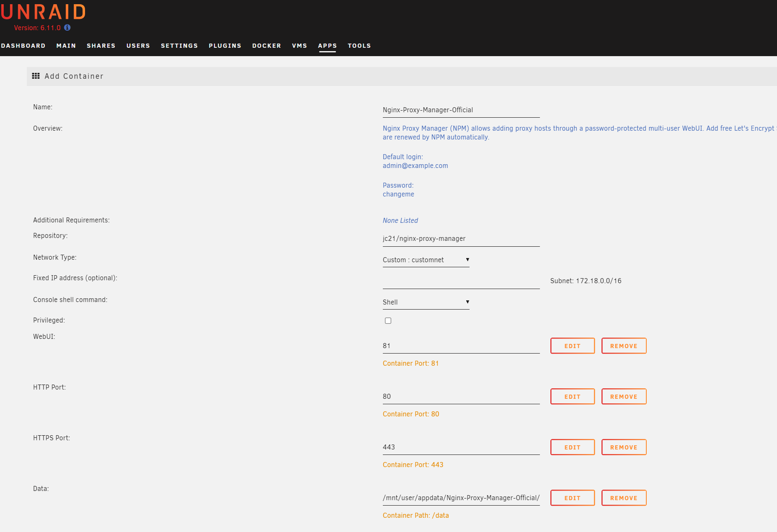Screen dimensions: 777x532
Task: Click the Data host path field
Action: [461, 498]
